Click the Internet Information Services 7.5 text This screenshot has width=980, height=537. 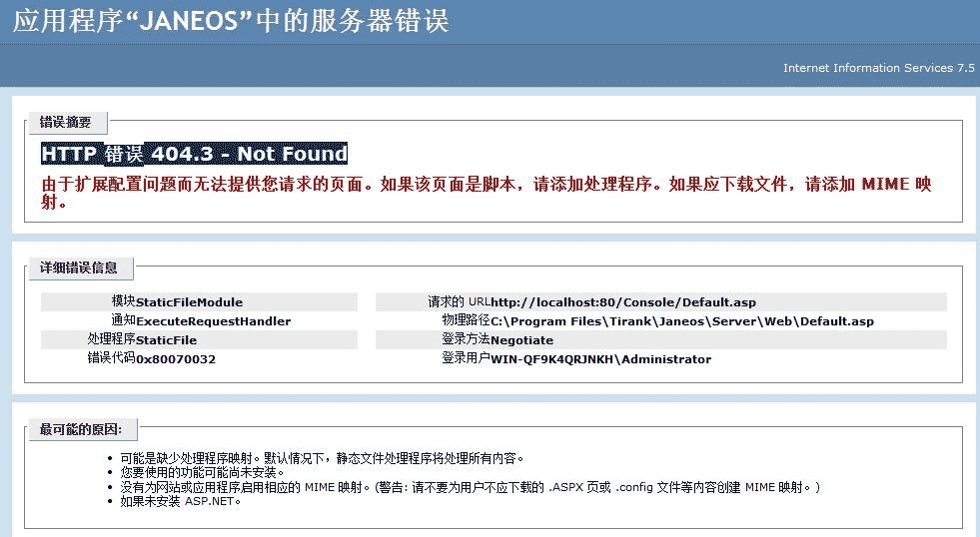(x=879, y=68)
